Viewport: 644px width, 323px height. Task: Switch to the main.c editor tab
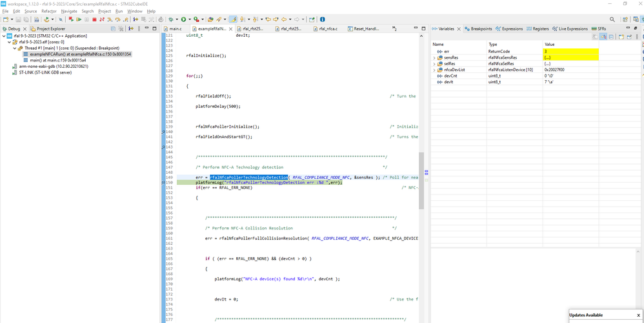pos(172,29)
